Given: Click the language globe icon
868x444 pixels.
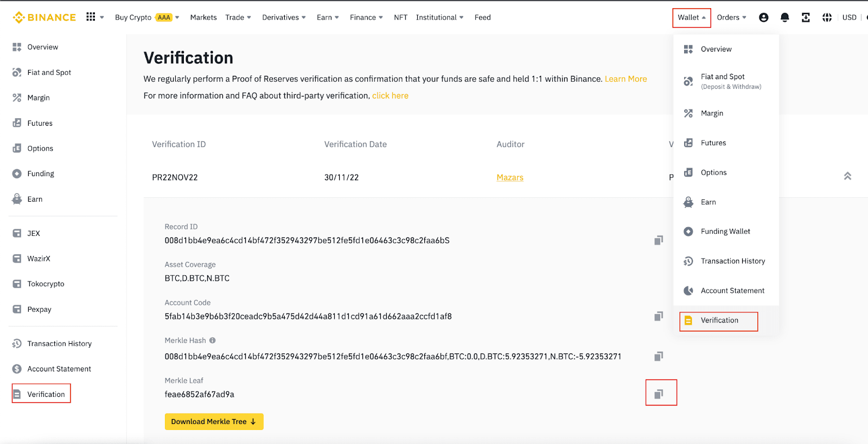Looking at the screenshot, I should [x=827, y=17].
